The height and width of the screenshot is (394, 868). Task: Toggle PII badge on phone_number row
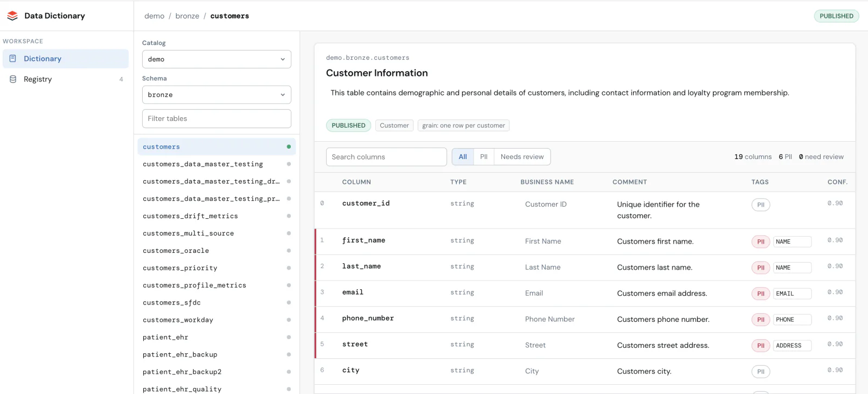[761, 320]
